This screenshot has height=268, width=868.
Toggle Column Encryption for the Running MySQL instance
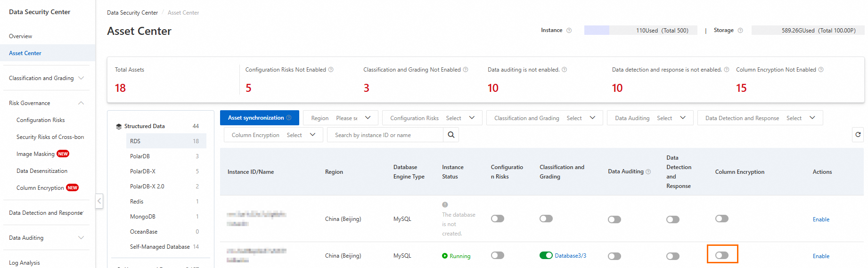pos(722,255)
